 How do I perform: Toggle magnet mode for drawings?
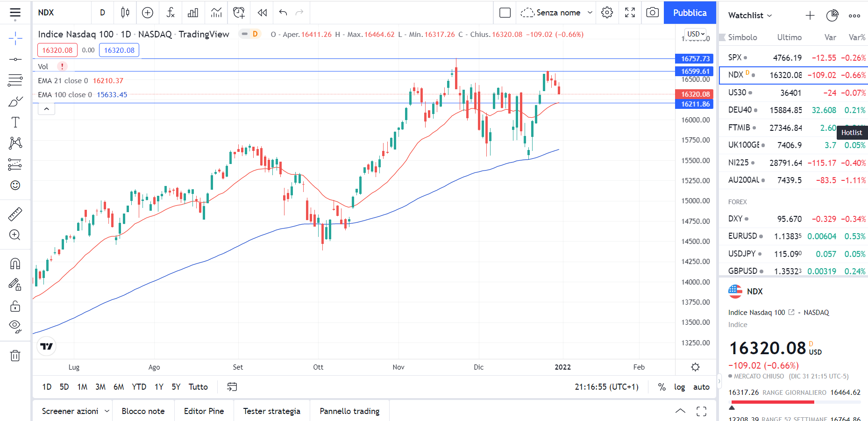(15, 264)
